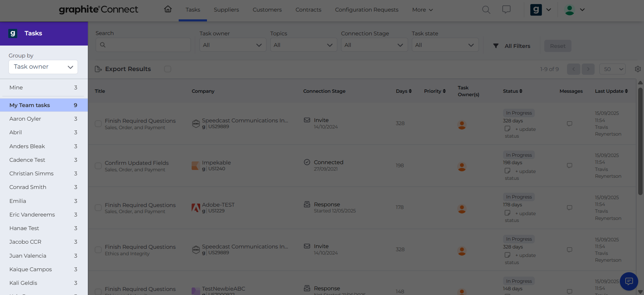
Task: Click the graphite g company logo icon
Action: (536, 10)
